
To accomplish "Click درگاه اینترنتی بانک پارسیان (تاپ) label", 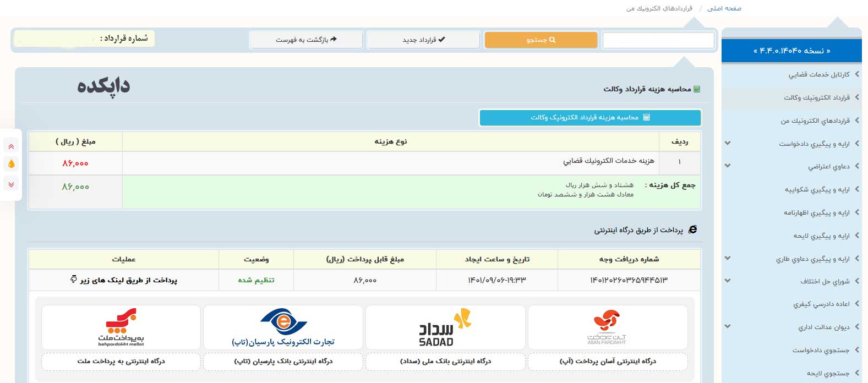I will point(283,362).
